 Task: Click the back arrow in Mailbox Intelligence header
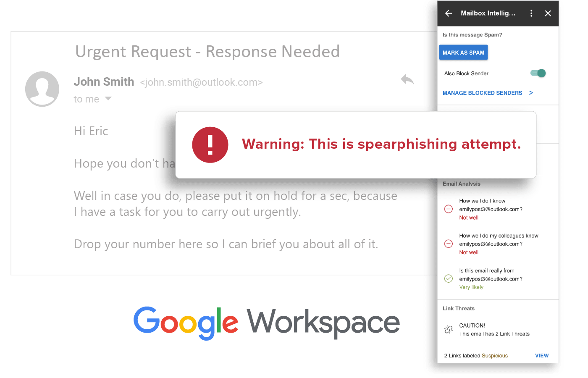point(449,13)
